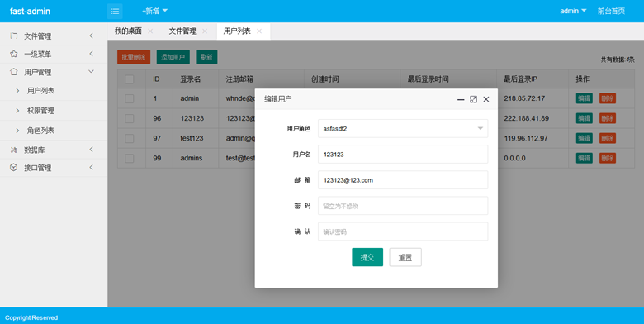Image resolution: width=644 pixels, height=324 pixels.
Task: Click 编辑 button for IP 218.85.72.17 row
Action: [x=584, y=98]
